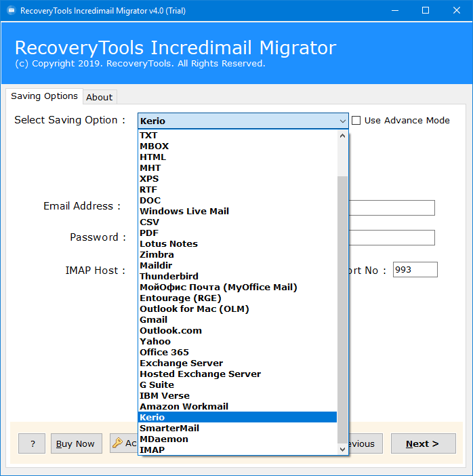This screenshot has height=476, width=473.
Task: Select highlighted Kerio list entry
Action: [238, 418]
